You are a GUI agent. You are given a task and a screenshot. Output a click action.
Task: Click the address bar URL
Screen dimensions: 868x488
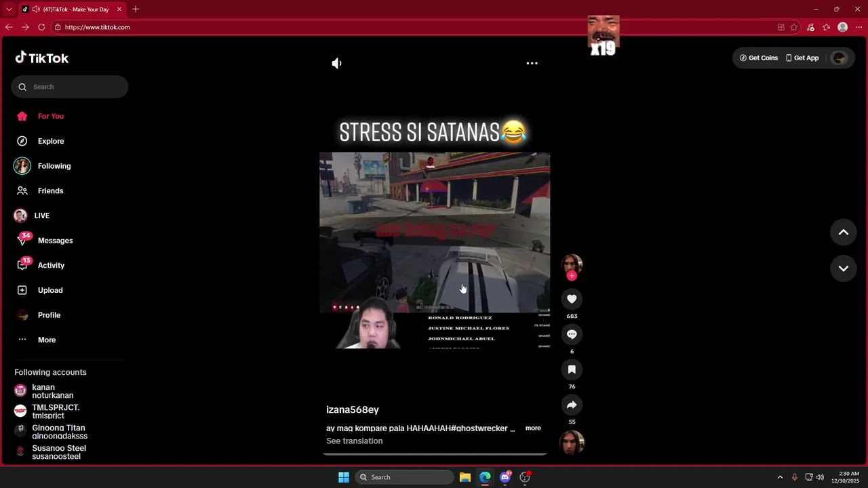[x=97, y=27]
